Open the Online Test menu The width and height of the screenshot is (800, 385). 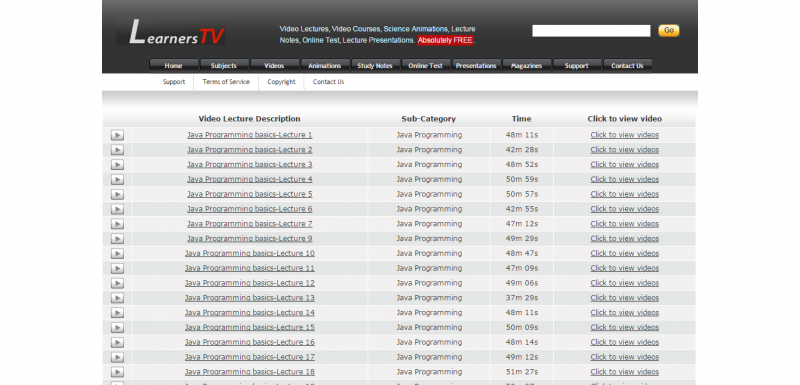click(426, 66)
